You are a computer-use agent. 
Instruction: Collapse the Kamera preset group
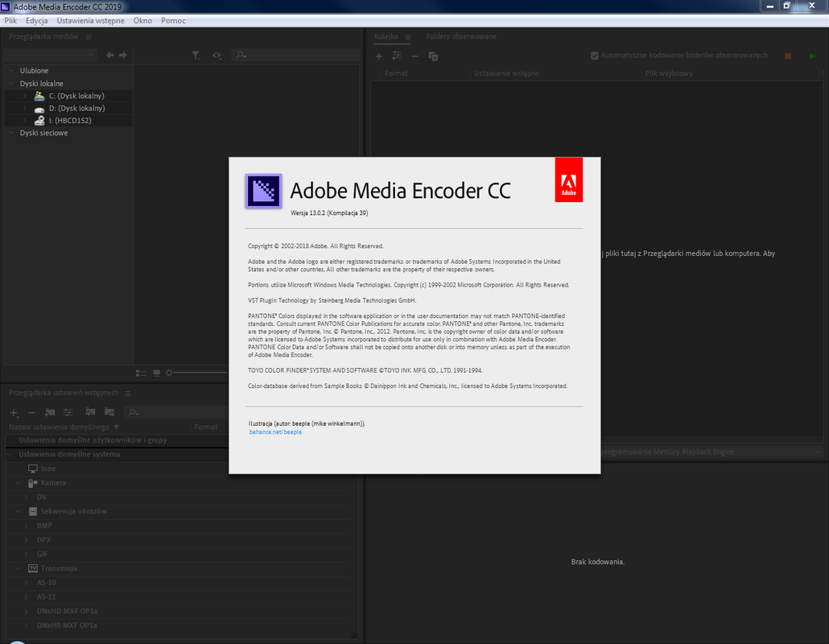coord(19,483)
